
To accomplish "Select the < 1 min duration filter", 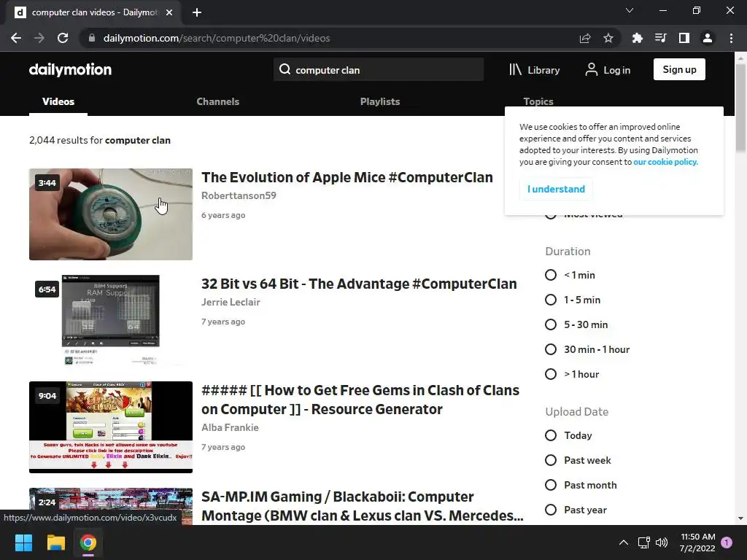I will pos(551,275).
